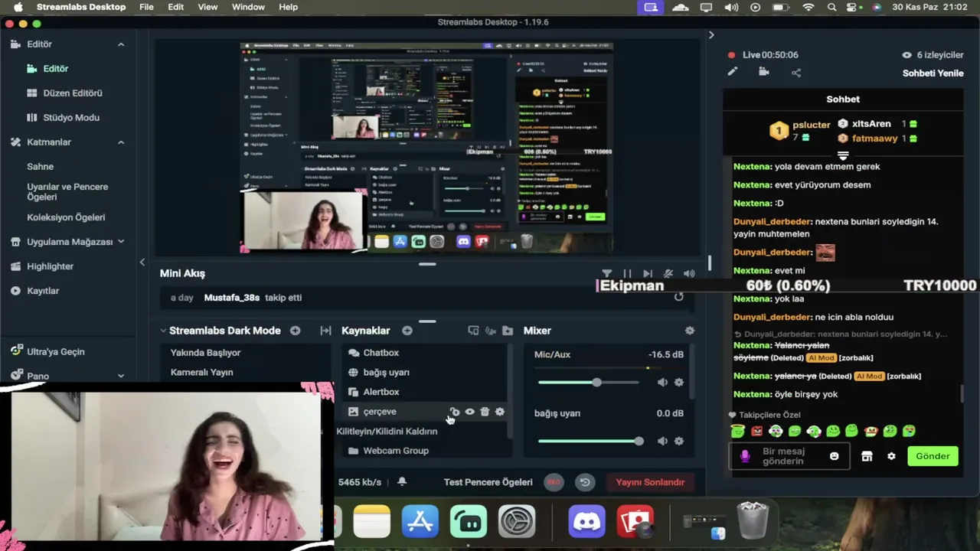Screen dimensions: 980x551
Task: Pause the Mini Akış alert queue
Action: pos(627,273)
